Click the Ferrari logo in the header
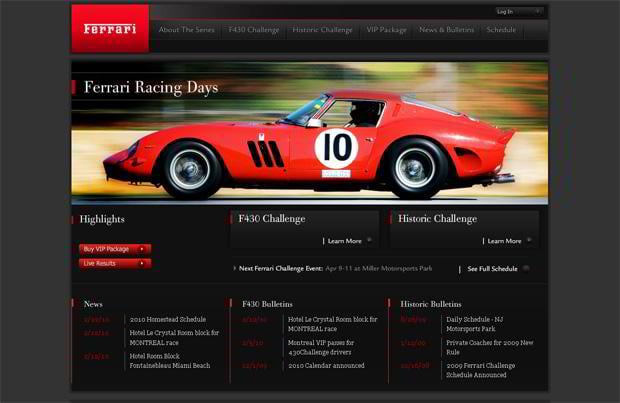Image resolution: width=620 pixels, height=403 pixels. pyautogui.click(x=109, y=29)
